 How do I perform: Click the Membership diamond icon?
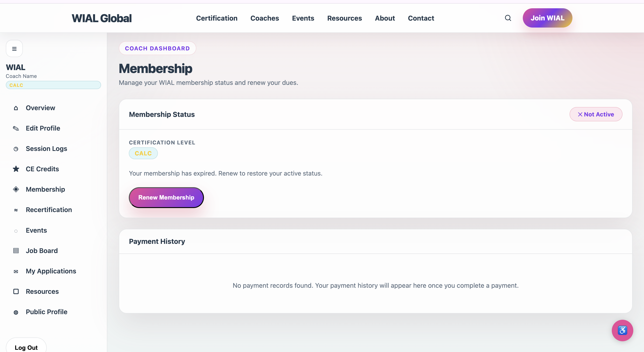click(16, 189)
